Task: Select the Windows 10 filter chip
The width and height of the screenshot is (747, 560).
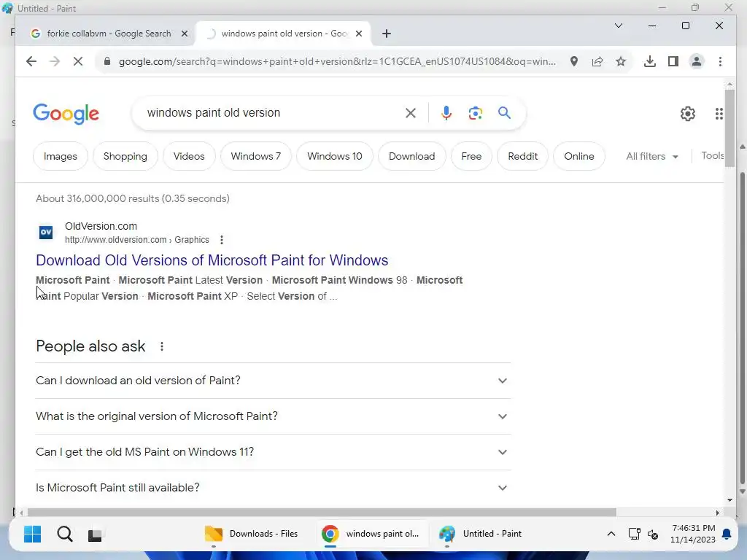Action: coord(334,156)
